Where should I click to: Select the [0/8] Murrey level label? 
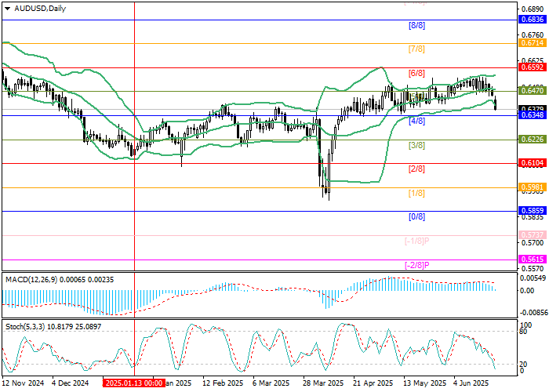[x=416, y=216]
